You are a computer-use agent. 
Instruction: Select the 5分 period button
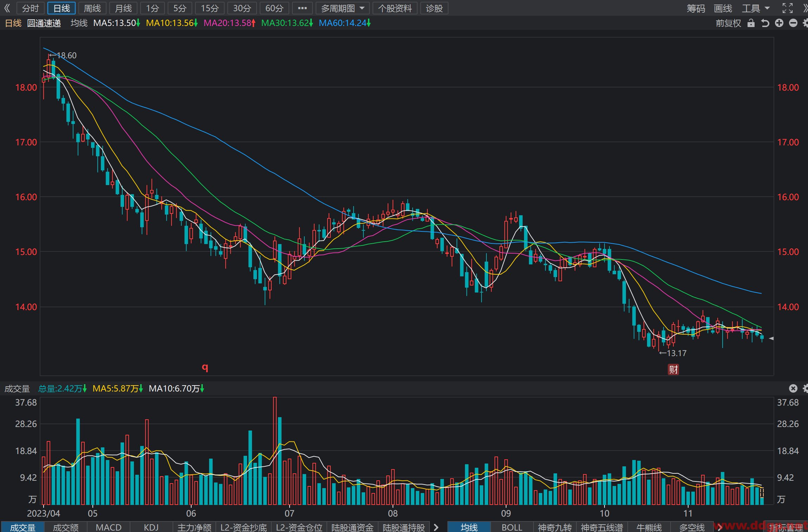[x=180, y=8]
